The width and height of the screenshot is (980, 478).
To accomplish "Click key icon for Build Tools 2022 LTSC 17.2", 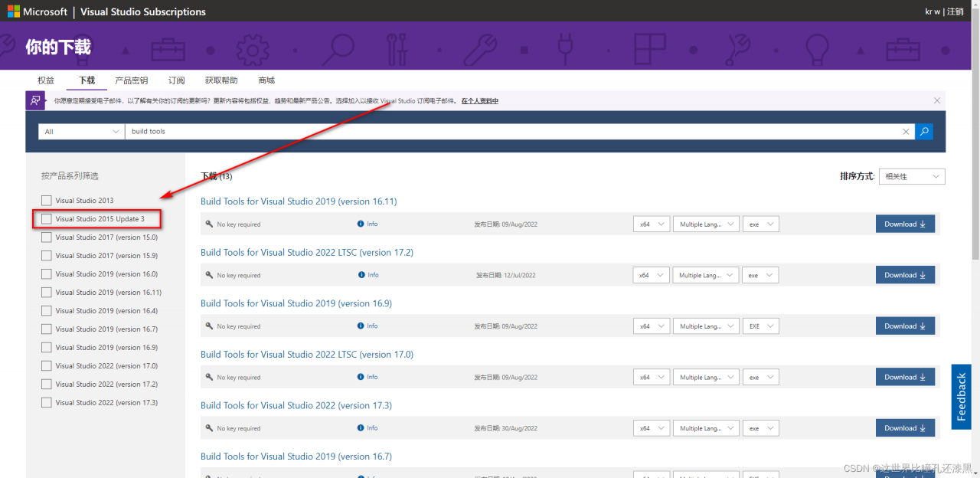I will (209, 275).
